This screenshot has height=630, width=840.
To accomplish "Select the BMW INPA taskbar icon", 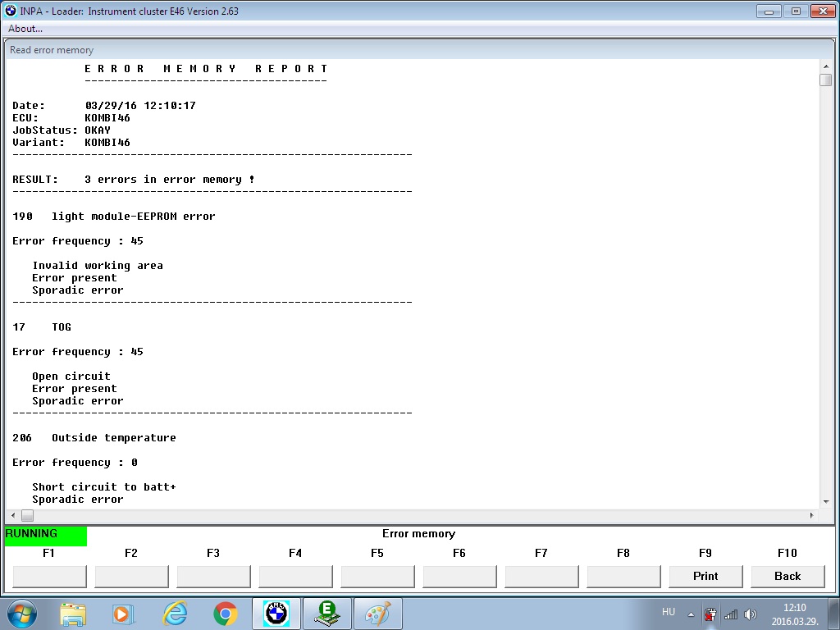I will coord(276,614).
